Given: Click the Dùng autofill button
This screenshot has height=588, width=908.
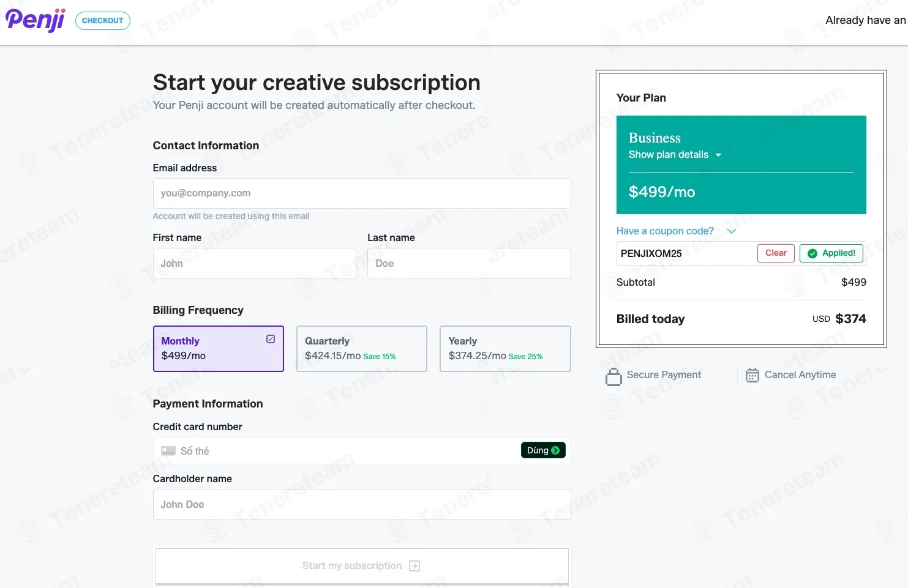Looking at the screenshot, I should (543, 450).
